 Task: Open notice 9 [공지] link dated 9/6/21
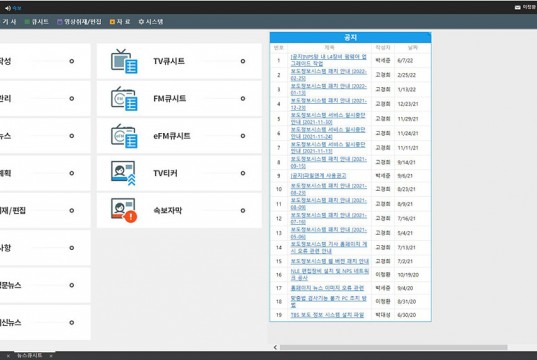[x=318, y=176]
